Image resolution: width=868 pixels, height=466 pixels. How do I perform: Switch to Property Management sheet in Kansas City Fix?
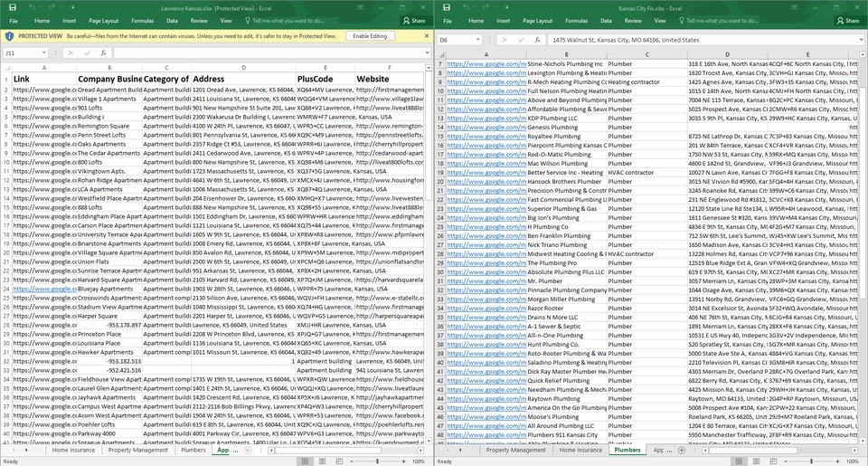(x=516, y=450)
